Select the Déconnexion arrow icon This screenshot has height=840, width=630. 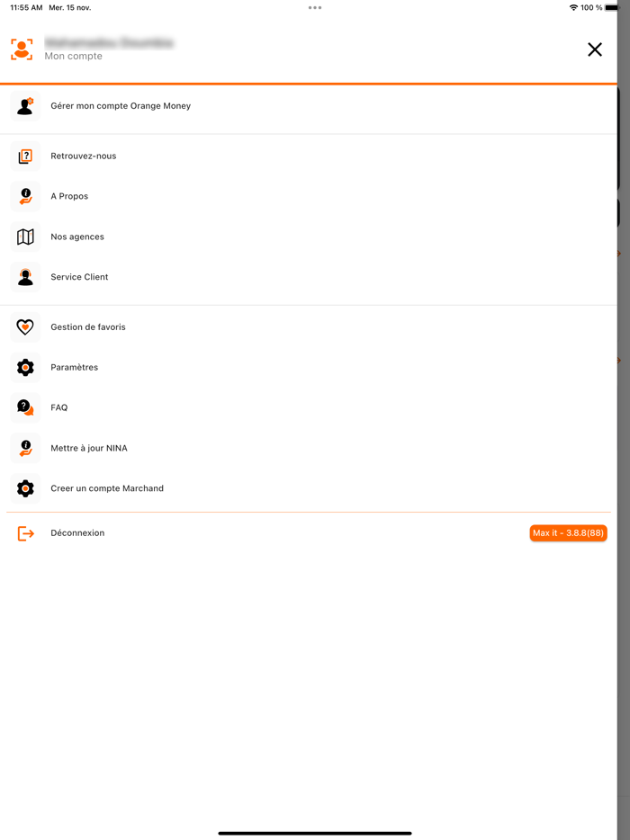25,532
